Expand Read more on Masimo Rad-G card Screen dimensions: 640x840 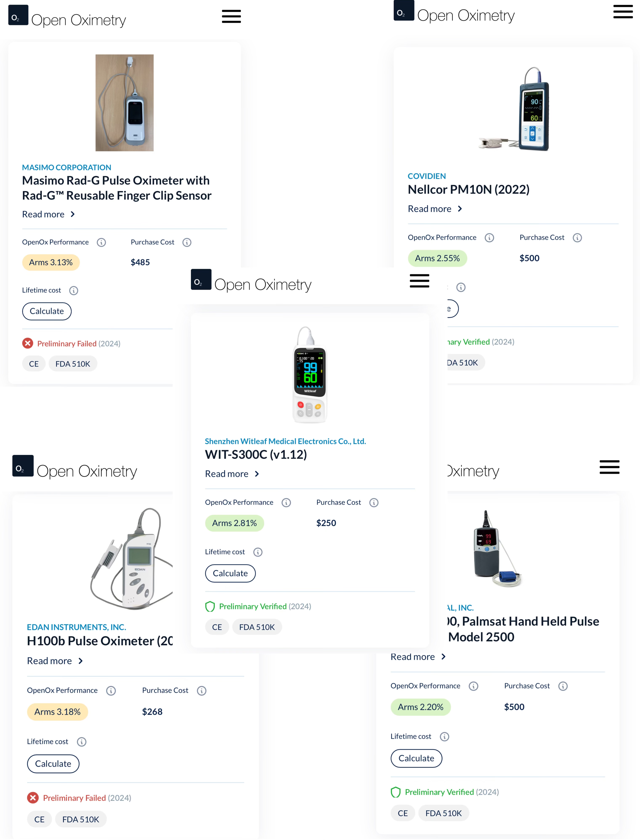pos(48,215)
